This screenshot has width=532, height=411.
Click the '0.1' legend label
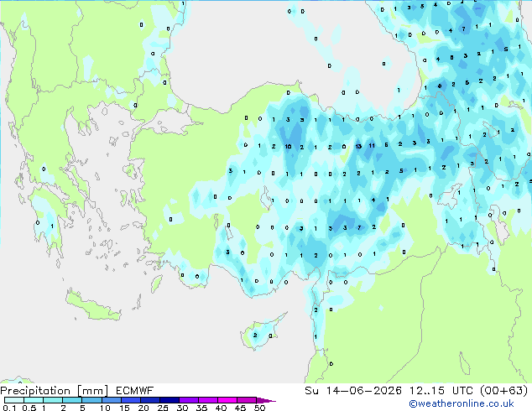point(9,408)
